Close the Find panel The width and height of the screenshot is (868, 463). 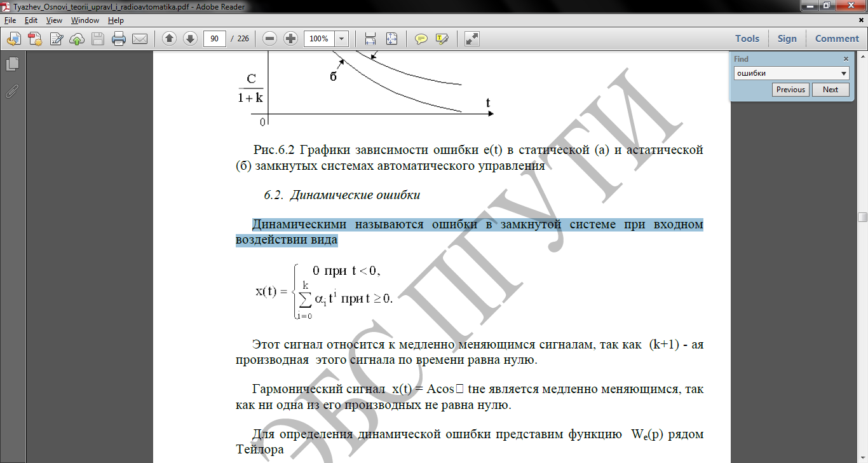[x=846, y=59]
